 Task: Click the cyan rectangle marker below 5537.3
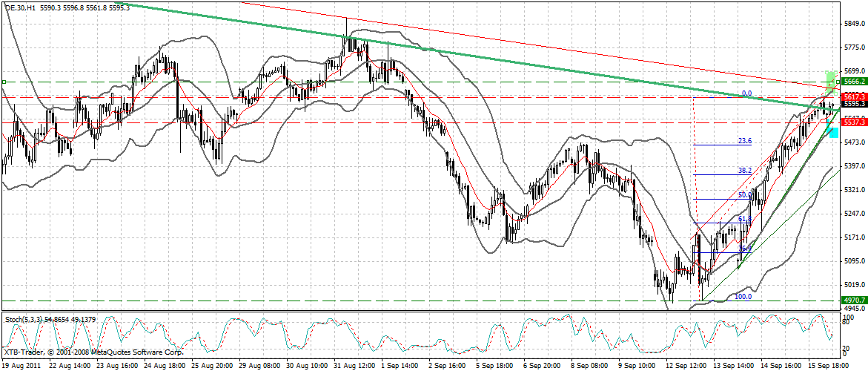[832, 132]
